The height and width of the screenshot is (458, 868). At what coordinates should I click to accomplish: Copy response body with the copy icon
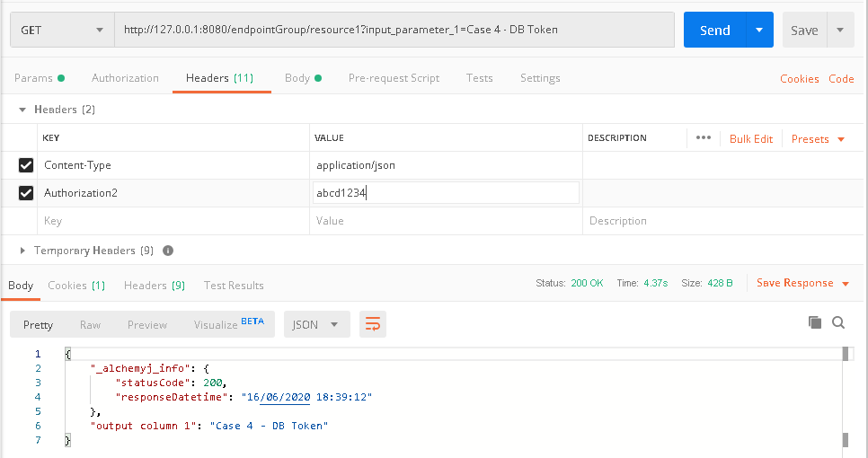pos(815,322)
